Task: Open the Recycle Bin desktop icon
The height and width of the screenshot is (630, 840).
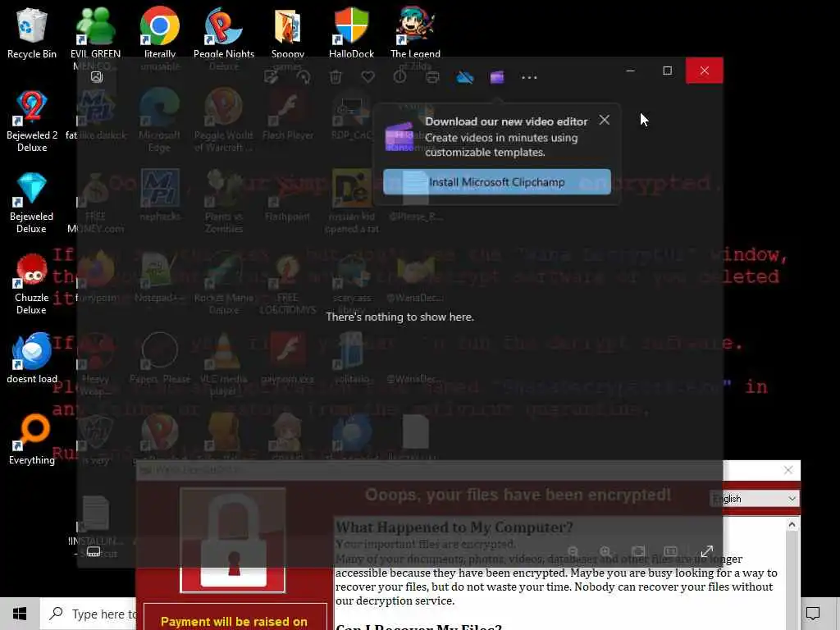Action: coord(32,33)
